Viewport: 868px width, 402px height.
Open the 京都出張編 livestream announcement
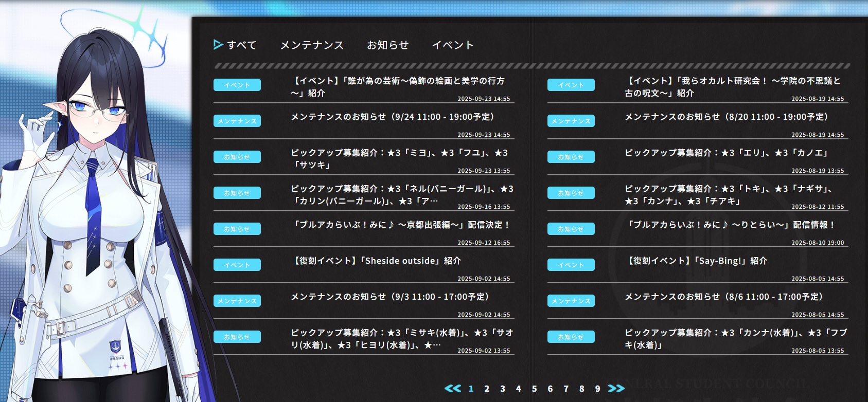pos(400,225)
